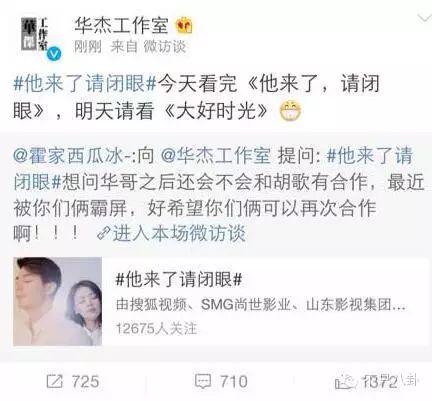Image resolution: width=432 pixels, height=401 pixels.
Task: Open @霍家西瓜冰- user mention
Action: [72, 156]
